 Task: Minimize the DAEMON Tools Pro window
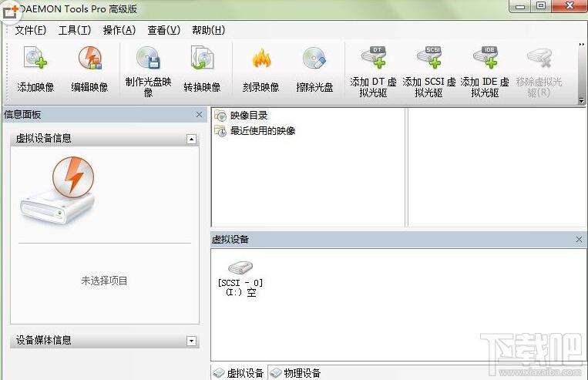(520, 6)
